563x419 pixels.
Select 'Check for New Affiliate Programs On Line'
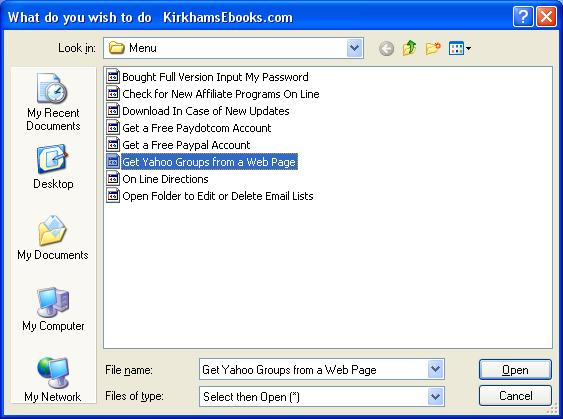[220, 94]
